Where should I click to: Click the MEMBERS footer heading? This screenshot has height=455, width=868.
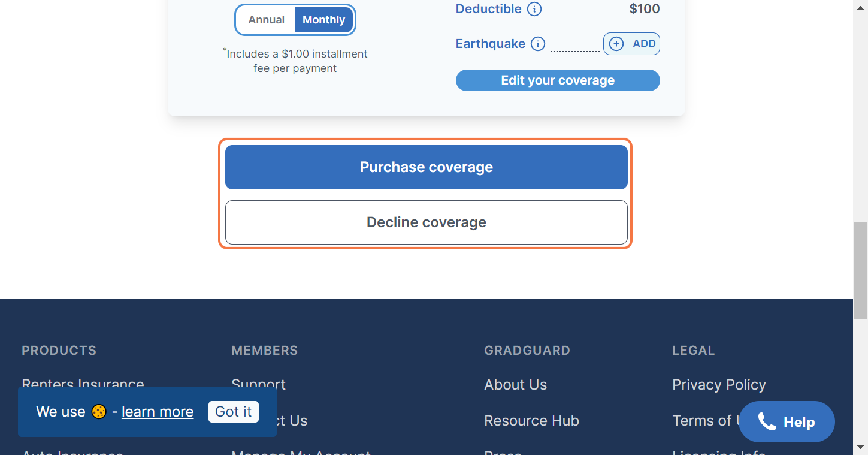pyautogui.click(x=264, y=351)
